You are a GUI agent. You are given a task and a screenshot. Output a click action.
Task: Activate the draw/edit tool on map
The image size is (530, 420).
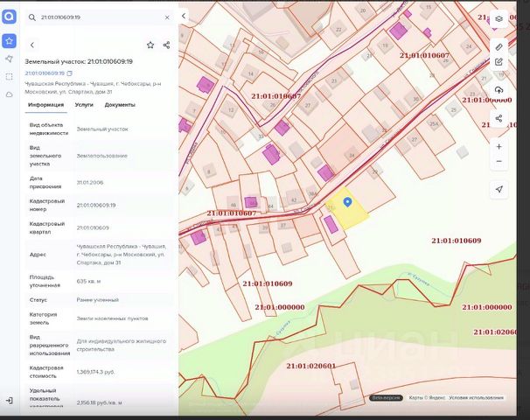(499, 62)
